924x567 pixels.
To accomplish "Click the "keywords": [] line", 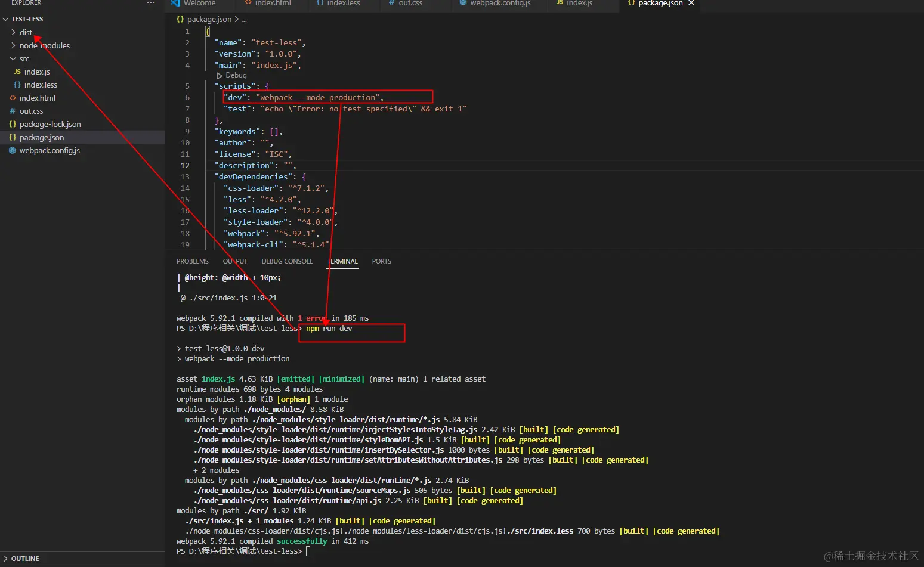I will point(249,132).
